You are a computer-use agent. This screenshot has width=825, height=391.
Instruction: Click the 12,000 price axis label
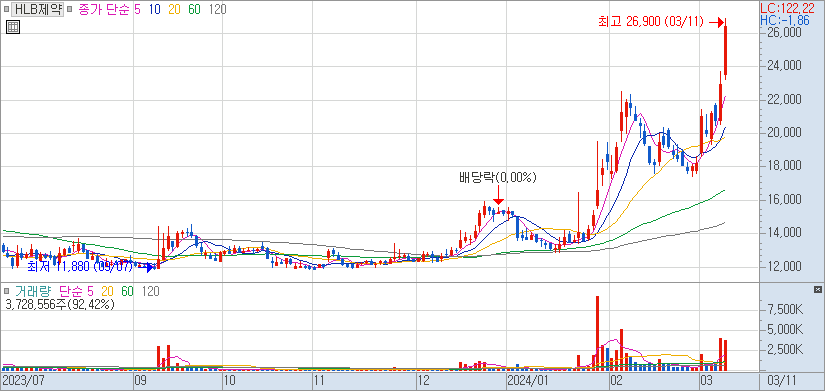click(x=784, y=267)
